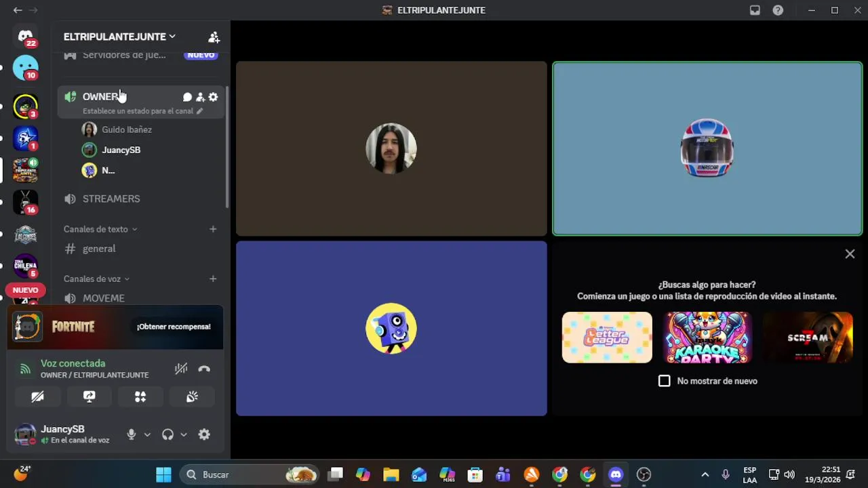This screenshot has height=488, width=868.
Task: Open user settings gear near JuancySB
Action: [x=204, y=434]
